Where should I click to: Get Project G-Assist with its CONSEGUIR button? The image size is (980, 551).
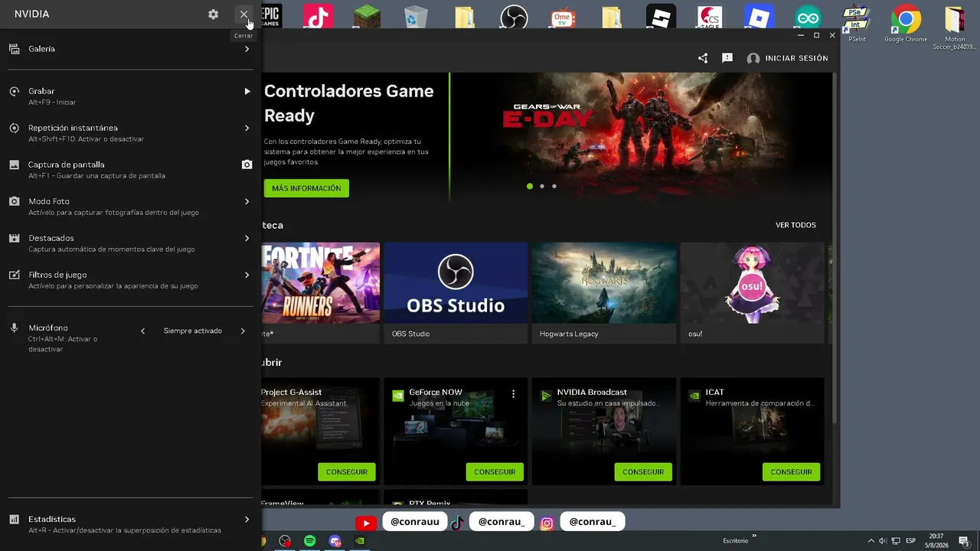tap(347, 472)
